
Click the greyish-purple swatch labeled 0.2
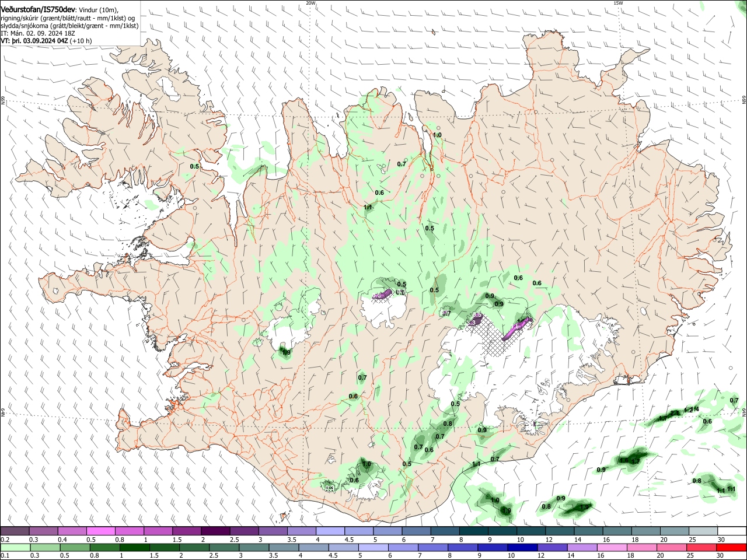[15, 531]
